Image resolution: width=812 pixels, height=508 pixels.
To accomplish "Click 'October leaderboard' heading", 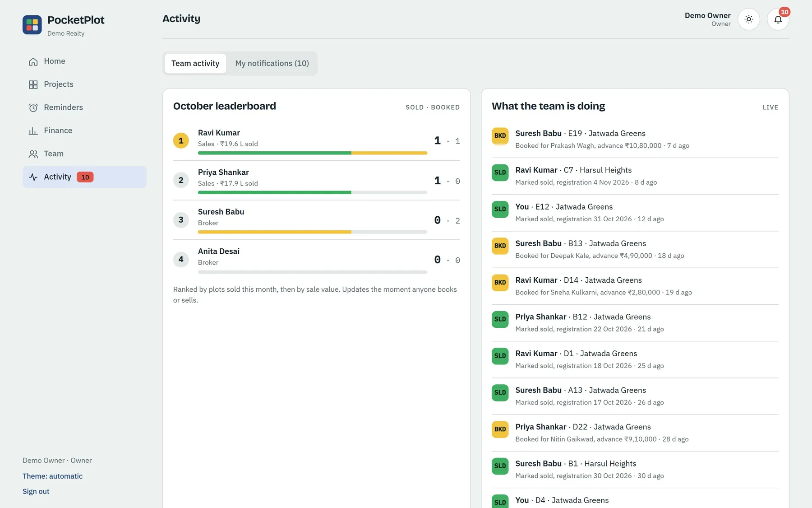I will tap(225, 106).
